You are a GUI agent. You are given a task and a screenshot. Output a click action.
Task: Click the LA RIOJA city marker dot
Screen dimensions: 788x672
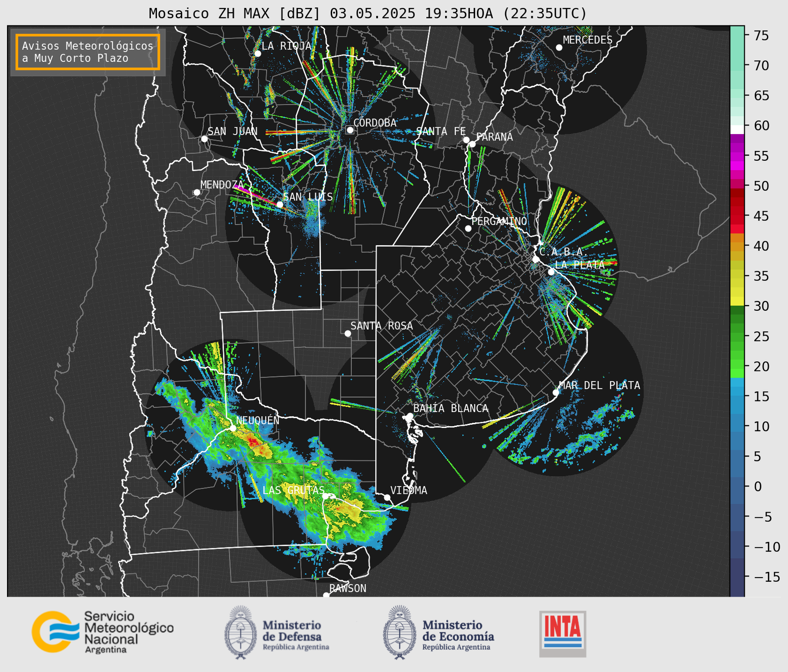click(257, 54)
